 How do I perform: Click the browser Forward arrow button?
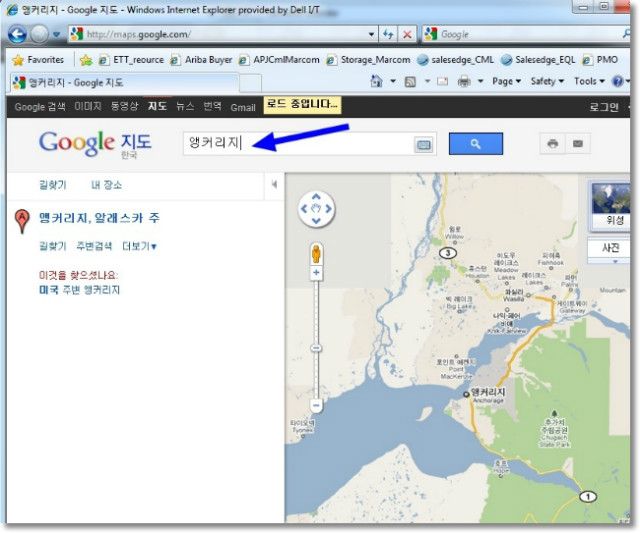(x=40, y=34)
